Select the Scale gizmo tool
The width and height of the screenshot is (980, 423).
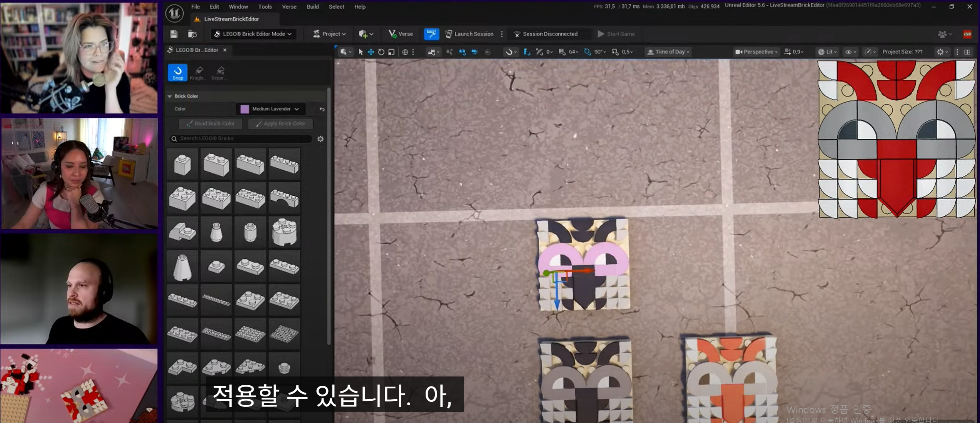391,52
